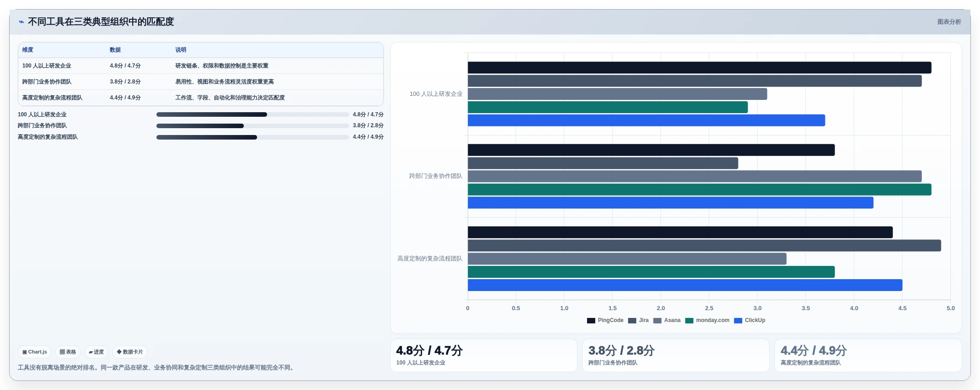Click 高度定制的复杂流程团队 in the table's third row

(52, 98)
